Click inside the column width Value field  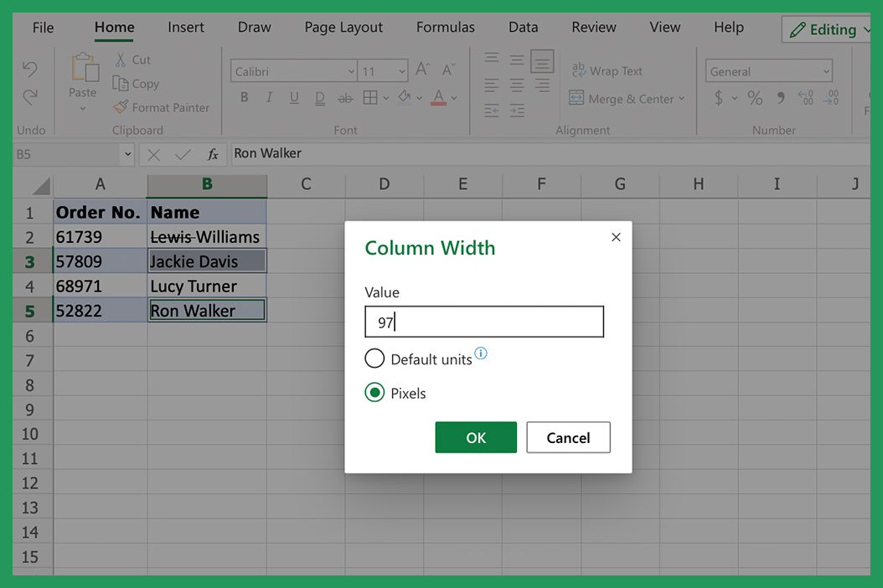pos(484,322)
